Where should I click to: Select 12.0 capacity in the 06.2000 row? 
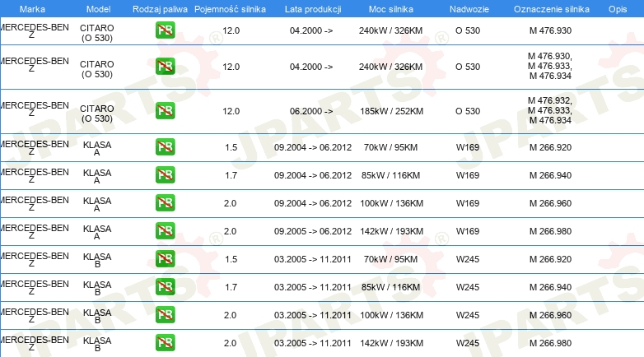click(x=231, y=111)
